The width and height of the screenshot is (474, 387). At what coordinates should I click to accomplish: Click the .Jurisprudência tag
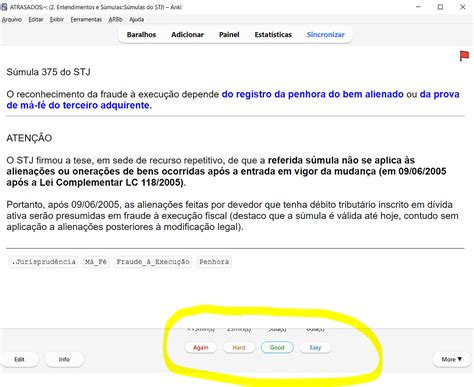tap(43, 262)
